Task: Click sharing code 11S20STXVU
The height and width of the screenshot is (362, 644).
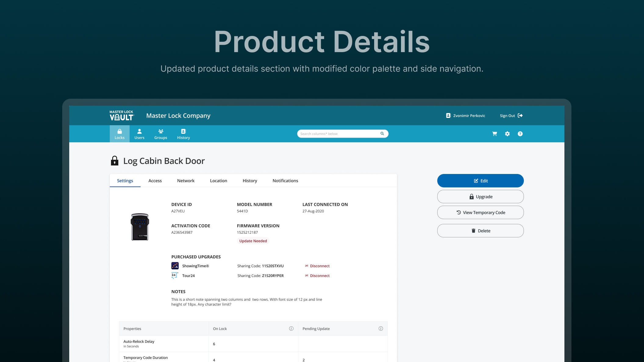Action: pos(273,266)
